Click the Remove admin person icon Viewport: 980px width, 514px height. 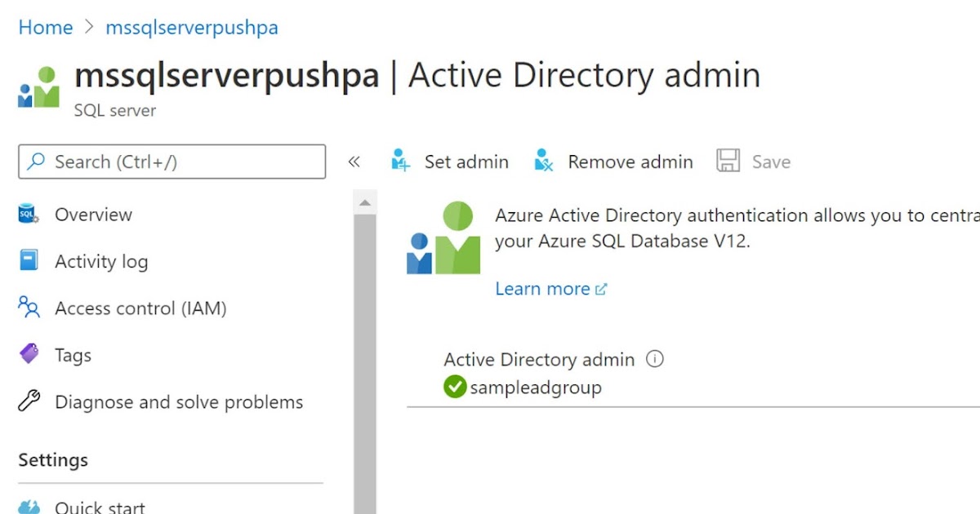542,161
